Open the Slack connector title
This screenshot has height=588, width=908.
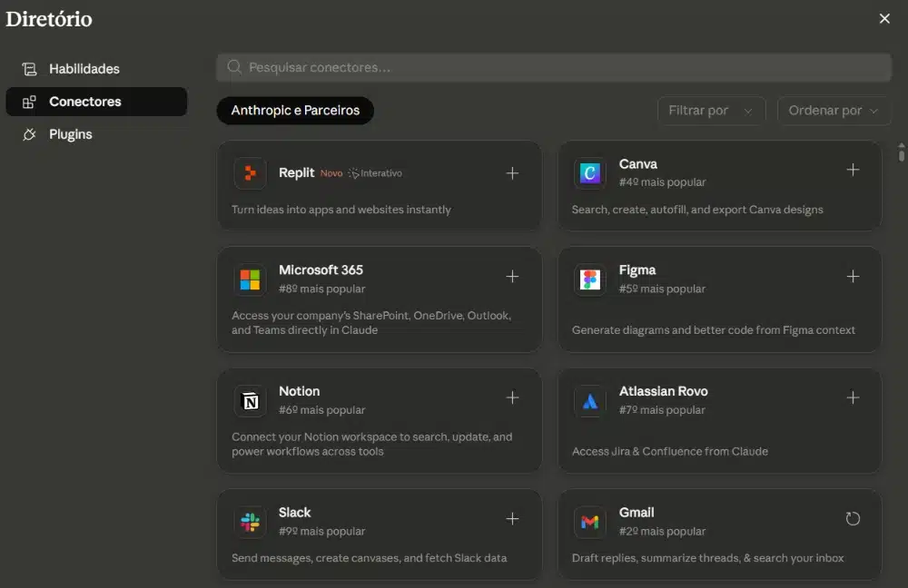[295, 512]
